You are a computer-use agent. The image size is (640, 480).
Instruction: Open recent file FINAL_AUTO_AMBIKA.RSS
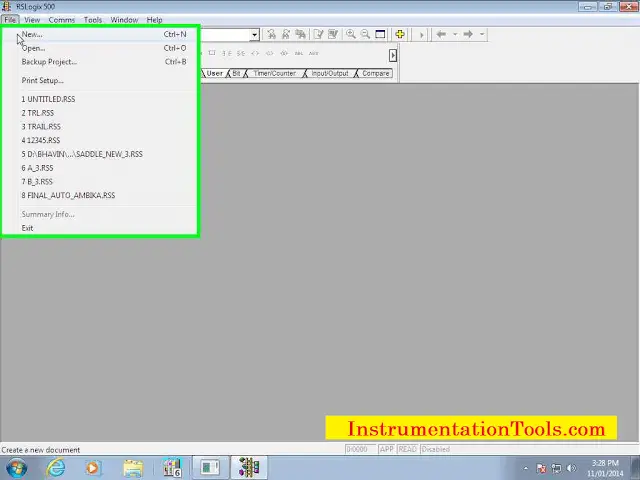click(100, 196)
